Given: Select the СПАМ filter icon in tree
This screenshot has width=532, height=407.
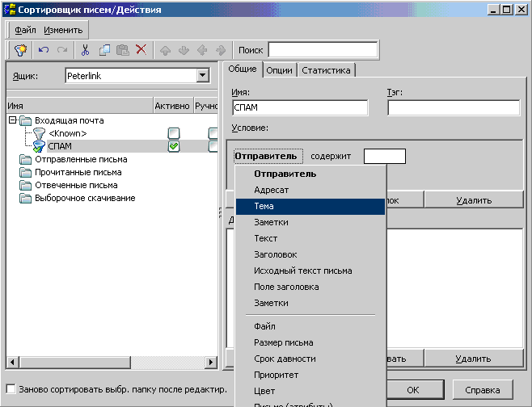Looking at the screenshot, I should [x=38, y=146].
